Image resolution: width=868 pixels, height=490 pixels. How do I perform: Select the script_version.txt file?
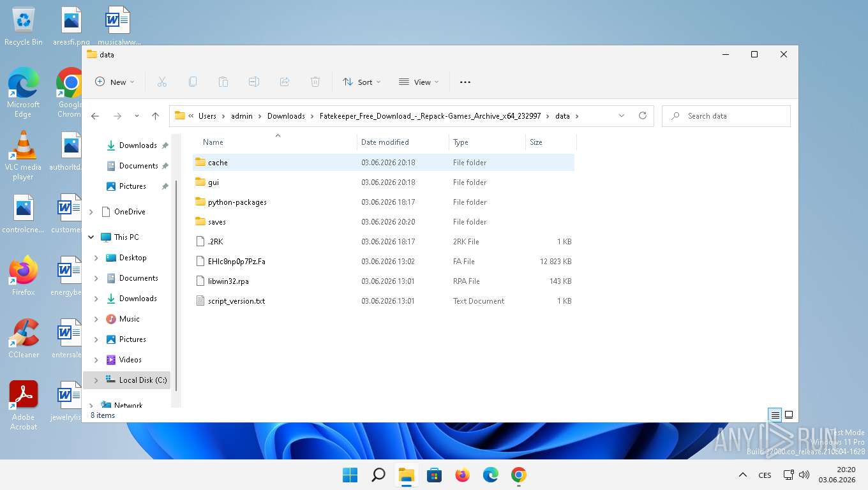click(384, 301)
